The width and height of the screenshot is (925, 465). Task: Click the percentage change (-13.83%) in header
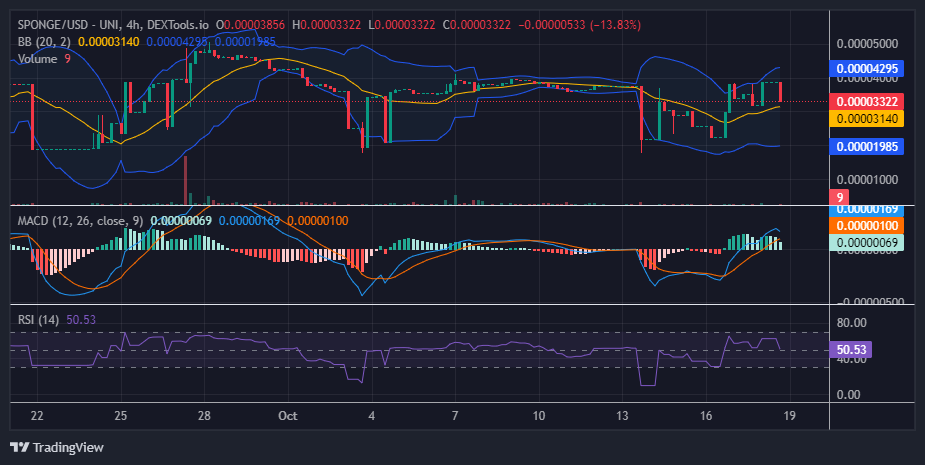616,25
